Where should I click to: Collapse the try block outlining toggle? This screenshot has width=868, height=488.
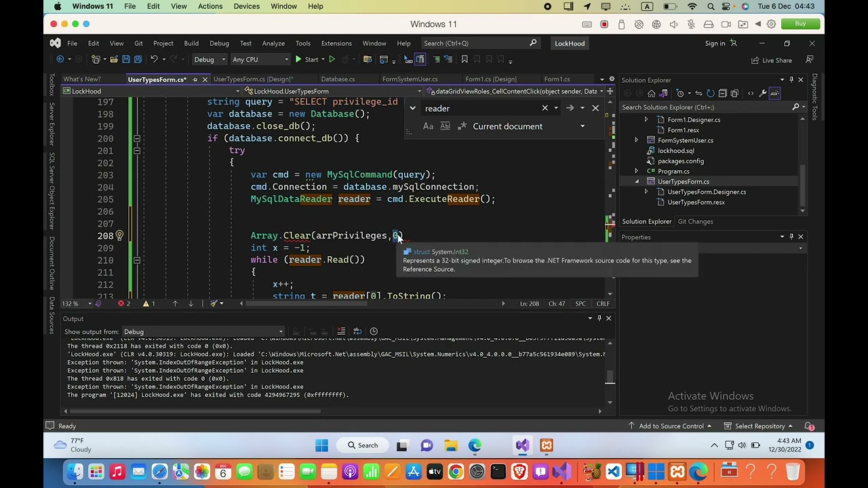[x=136, y=150]
